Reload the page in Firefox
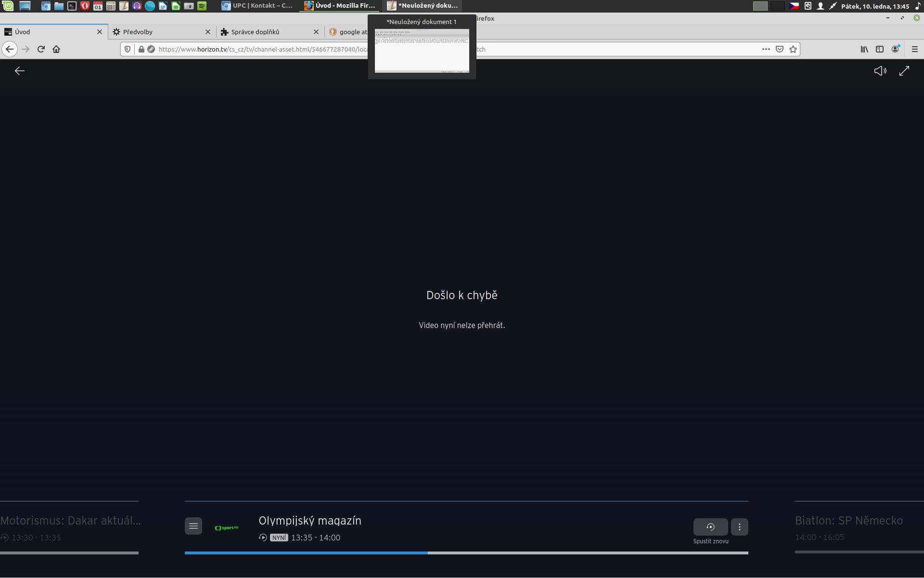 41,49
